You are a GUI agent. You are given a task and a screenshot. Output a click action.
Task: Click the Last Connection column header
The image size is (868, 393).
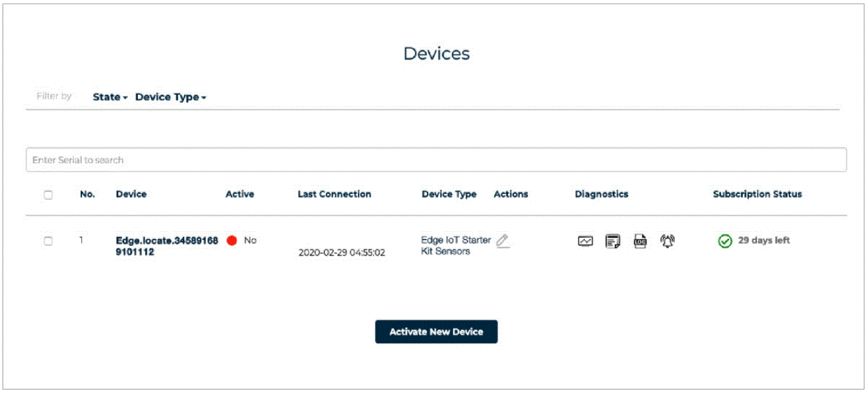click(334, 194)
